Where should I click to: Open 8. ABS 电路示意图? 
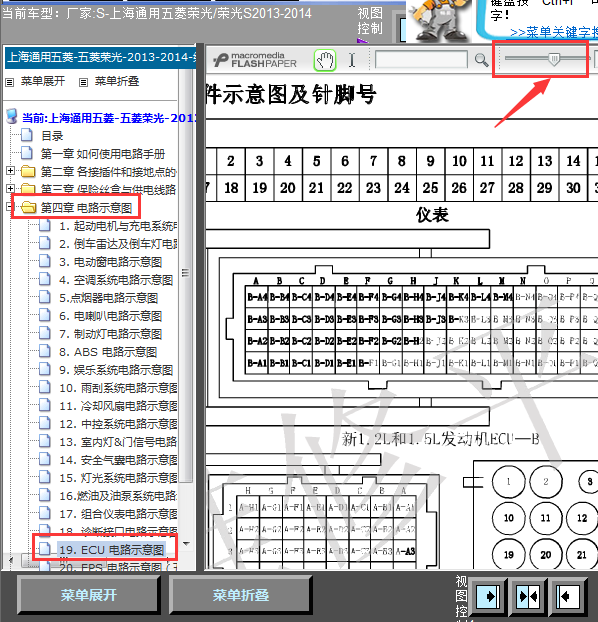click(108, 352)
